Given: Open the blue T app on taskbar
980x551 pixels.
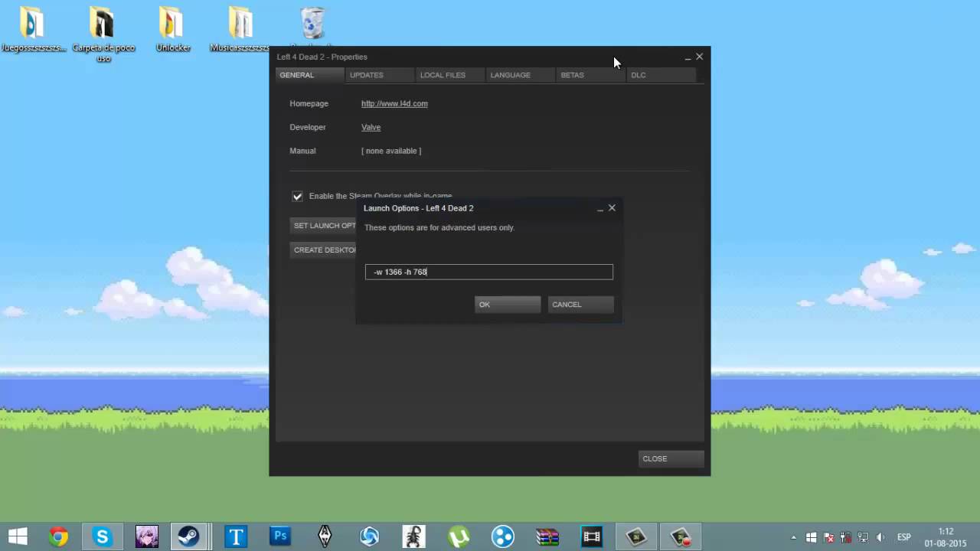Looking at the screenshot, I should pos(235,536).
